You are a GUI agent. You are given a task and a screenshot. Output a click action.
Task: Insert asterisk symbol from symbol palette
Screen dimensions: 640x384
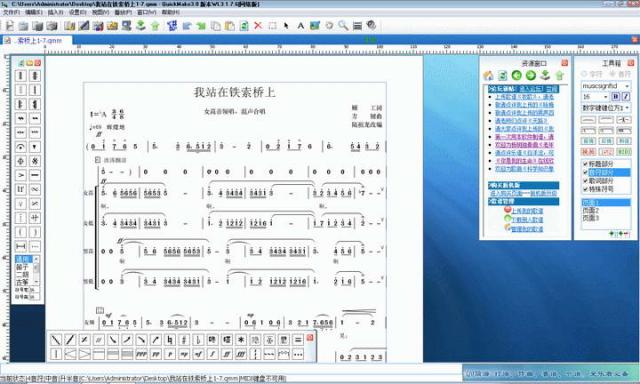pyautogui.click(x=241, y=340)
